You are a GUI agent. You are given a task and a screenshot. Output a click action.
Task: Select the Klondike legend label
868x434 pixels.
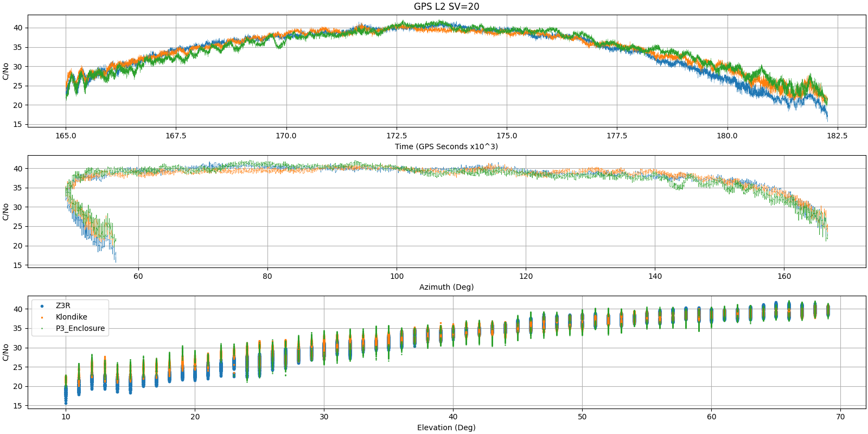(71, 317)
